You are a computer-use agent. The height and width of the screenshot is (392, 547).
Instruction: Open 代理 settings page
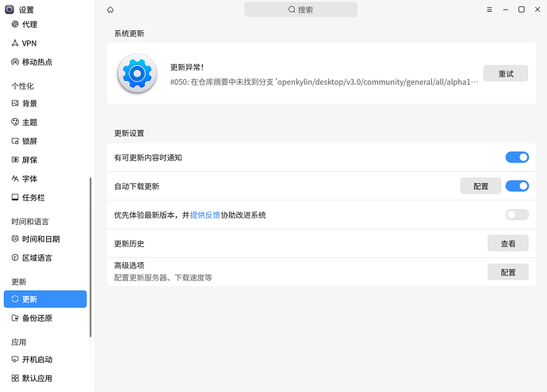pos(45,25)
